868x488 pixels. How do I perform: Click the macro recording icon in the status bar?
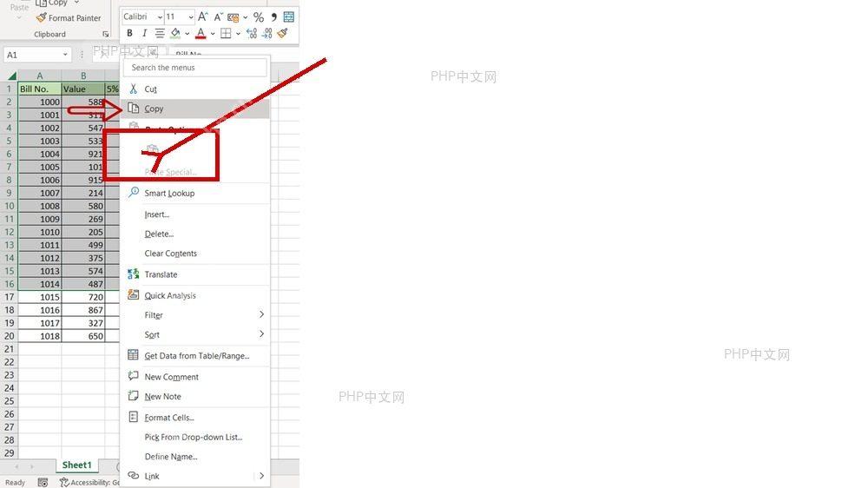[x=43, y=483]
